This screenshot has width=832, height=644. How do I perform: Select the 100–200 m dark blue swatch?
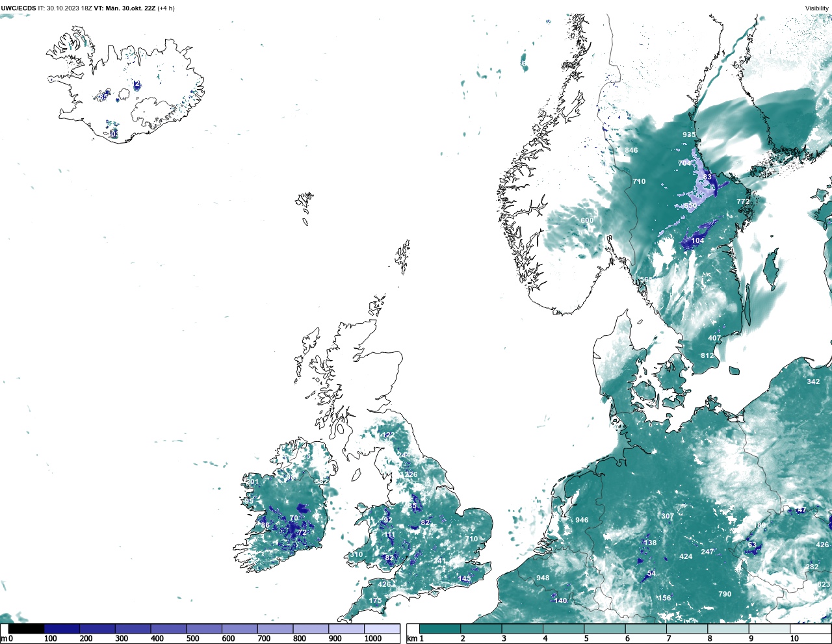62,629
